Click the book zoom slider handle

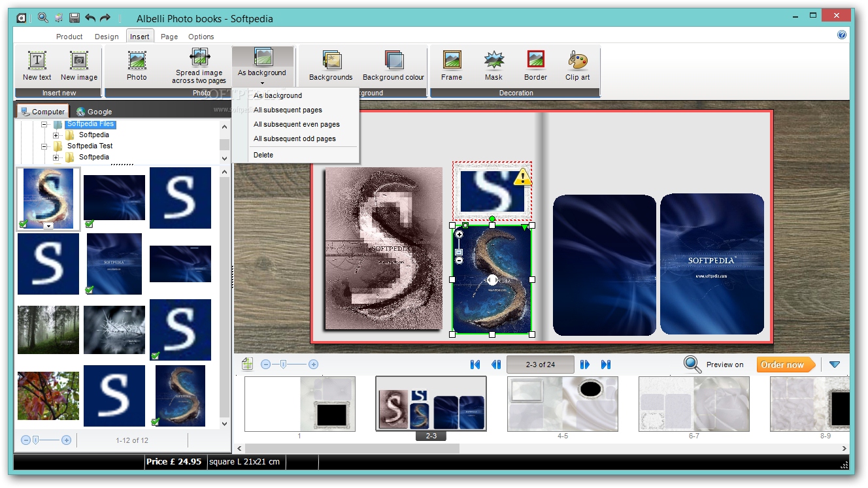[283, 365]
